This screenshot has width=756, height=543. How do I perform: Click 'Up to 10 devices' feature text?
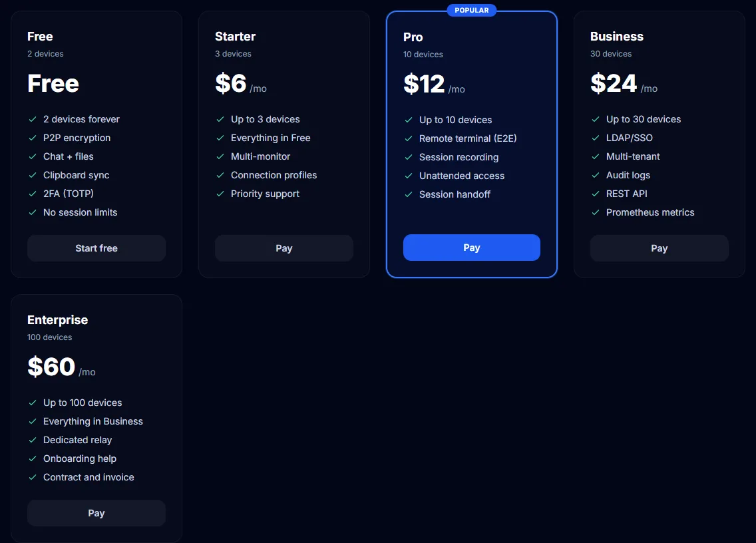pyautogui.click(x=456, y=120)
